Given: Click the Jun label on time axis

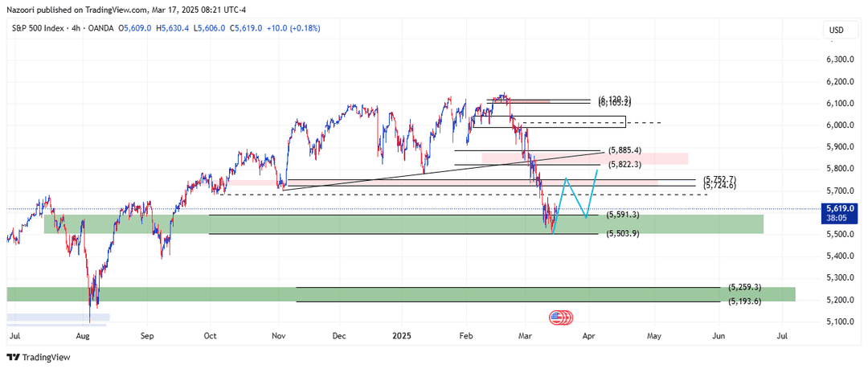Looking at the screenshot, I should click(719, 336).
